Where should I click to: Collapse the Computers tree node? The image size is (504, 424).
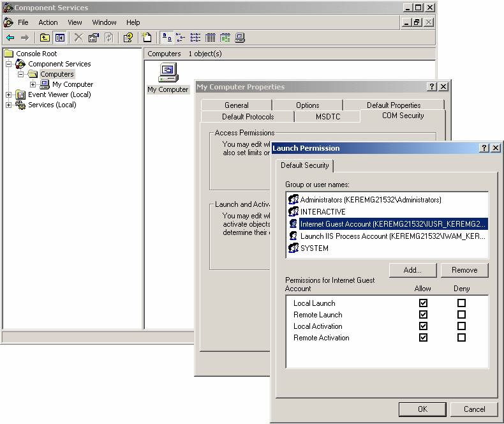pyautogui.click(x=21, y=74)
